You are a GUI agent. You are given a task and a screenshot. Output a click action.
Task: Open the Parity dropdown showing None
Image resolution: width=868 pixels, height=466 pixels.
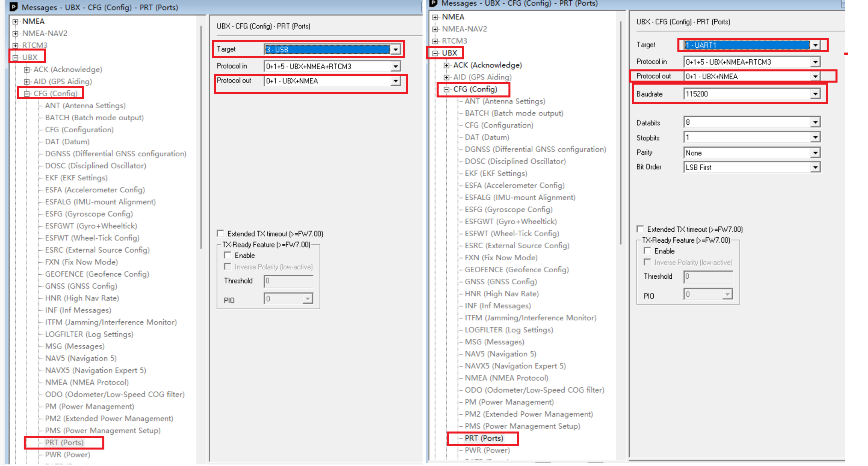point(815,153)
